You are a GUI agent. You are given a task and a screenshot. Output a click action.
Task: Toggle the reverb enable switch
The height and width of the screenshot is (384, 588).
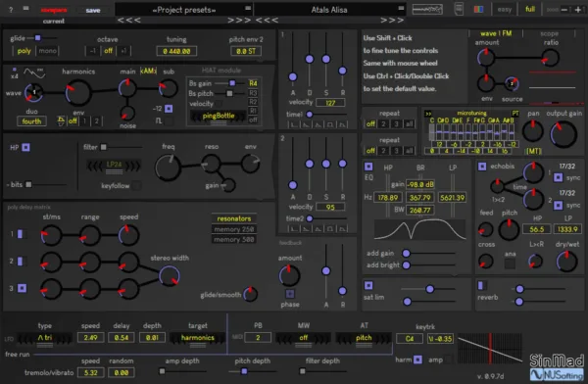pos(481,285)
